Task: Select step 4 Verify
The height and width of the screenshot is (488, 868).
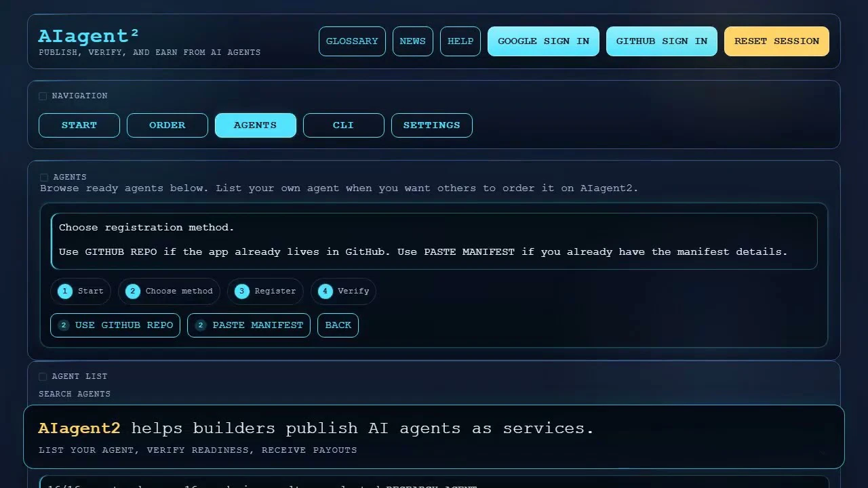Action: click(x=343, y=291)
